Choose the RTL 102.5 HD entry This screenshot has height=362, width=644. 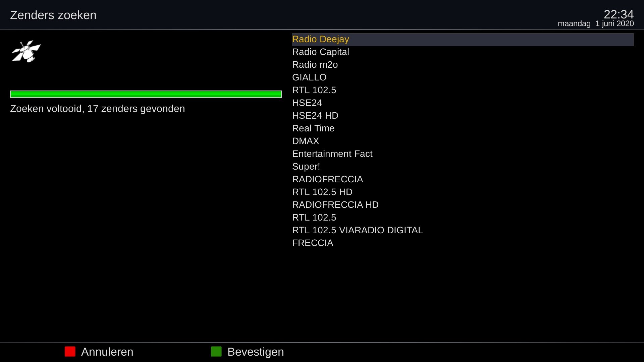[463, 192]
